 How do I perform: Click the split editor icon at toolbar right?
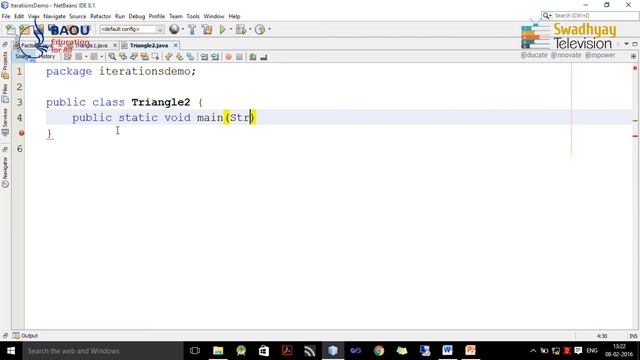point(633,56)
